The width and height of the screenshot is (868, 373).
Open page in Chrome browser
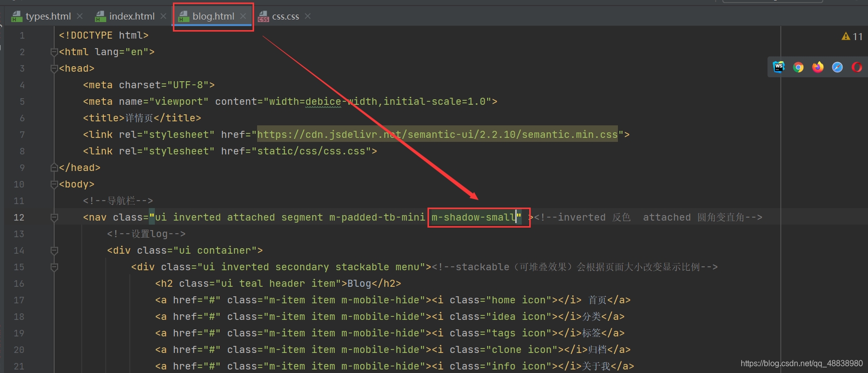pyautogui.click(x=798, y=67)
